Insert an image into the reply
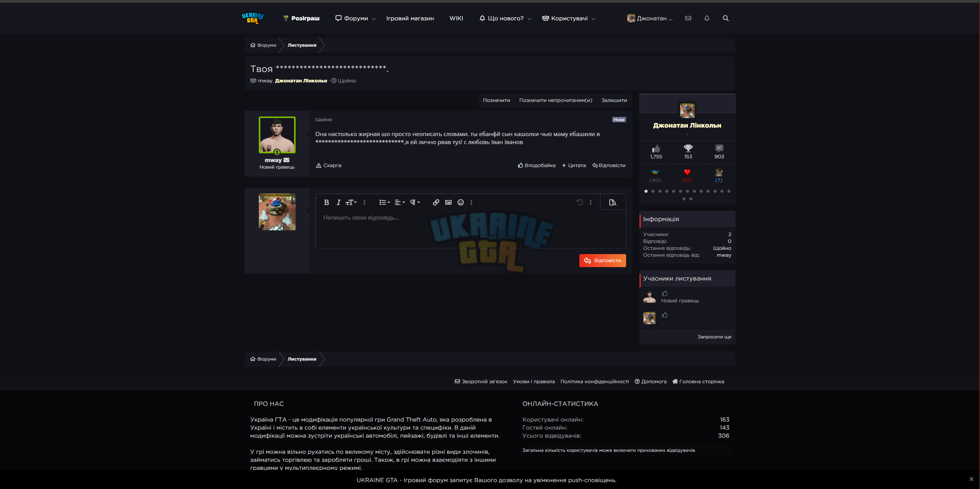Screen dimensions: 980x489 point(448,202)
